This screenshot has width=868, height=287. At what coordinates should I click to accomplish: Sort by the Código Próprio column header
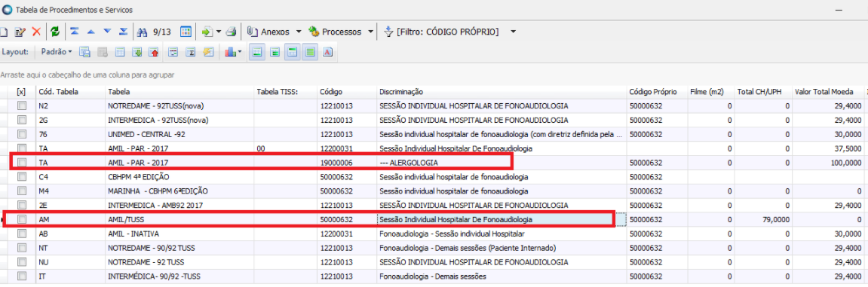(657, 92)
